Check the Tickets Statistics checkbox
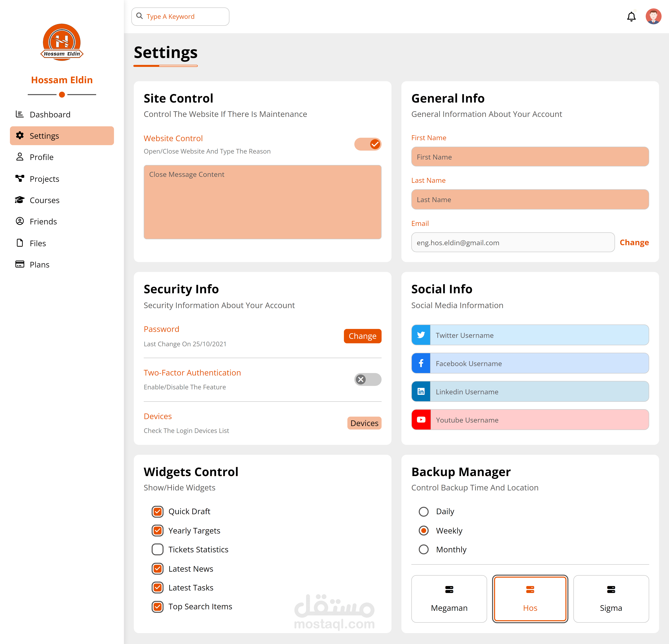Image resolution: width=669 pixels, height=644 pixels. coord(157,550)
